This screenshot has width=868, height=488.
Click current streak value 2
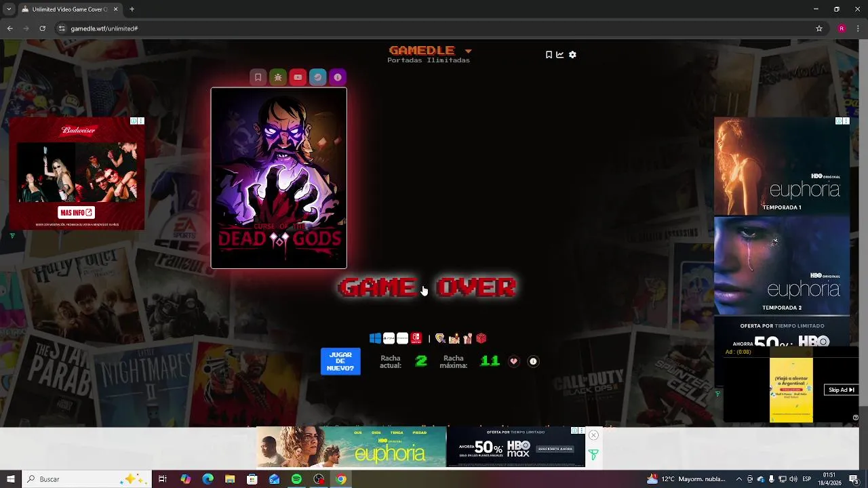pyautogui.click(x=421, y=361)
